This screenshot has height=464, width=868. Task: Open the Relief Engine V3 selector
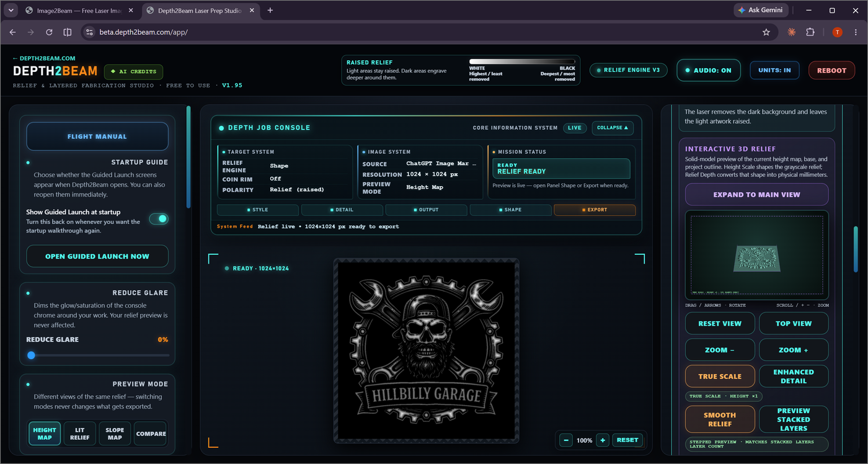[x=628, y=70]
